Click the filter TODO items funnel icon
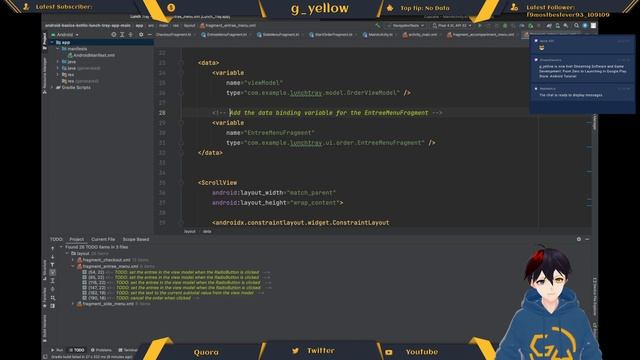Viewport: 640px width, 360px height. (x=53, y=265)
